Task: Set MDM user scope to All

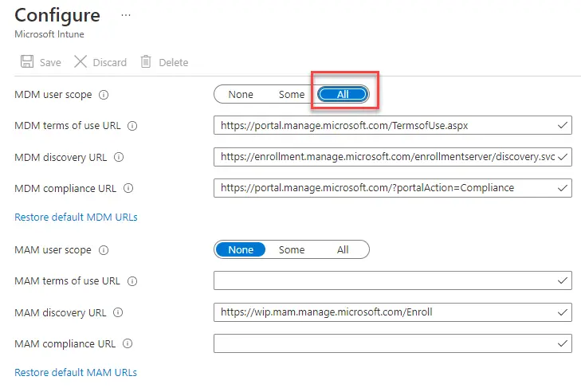Action: 343,95
